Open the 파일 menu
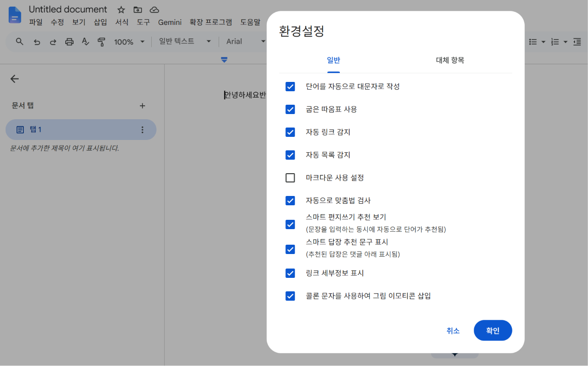 (x=36, y=22)
